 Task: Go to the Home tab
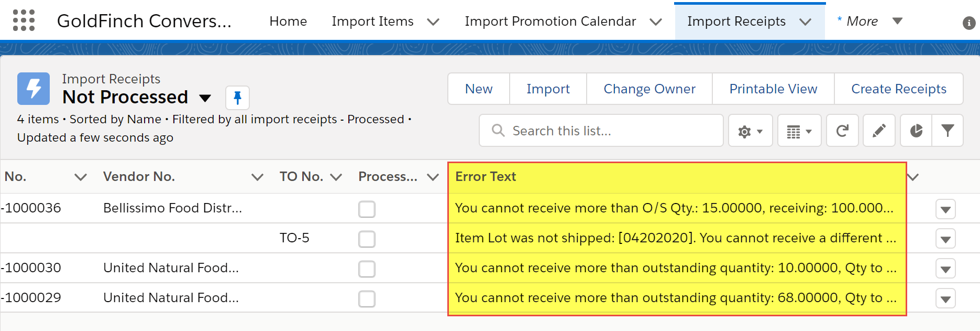point(288,21)
